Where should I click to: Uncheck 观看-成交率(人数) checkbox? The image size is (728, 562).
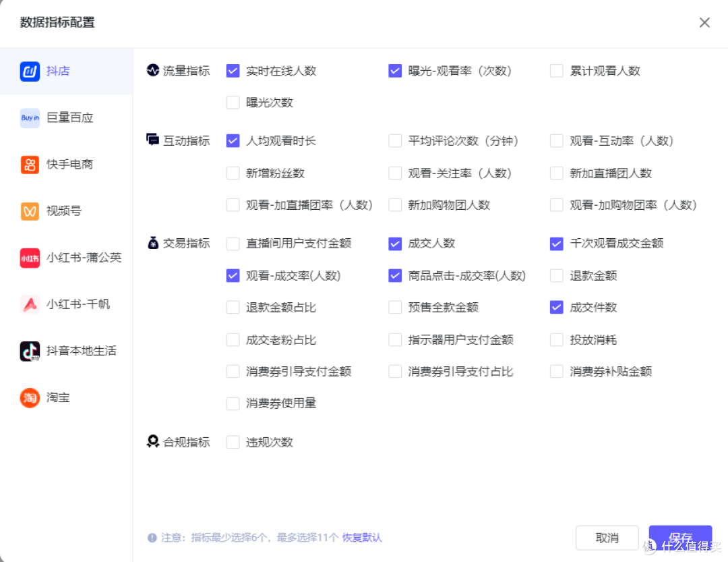(x=233, y=275)
